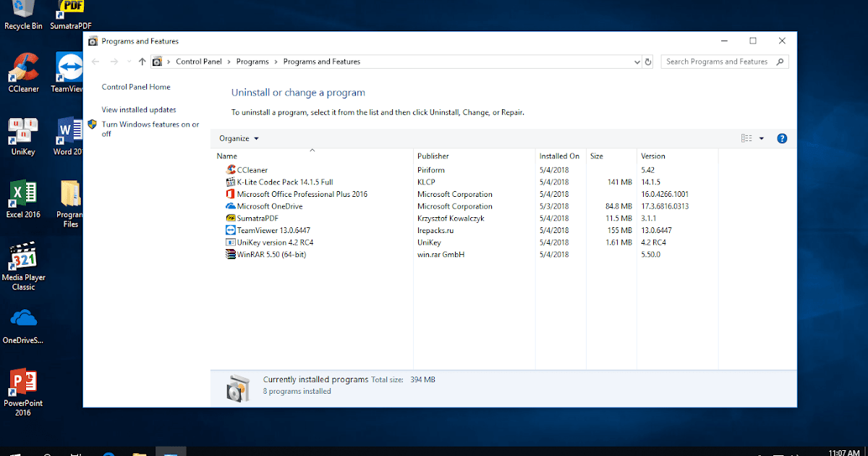The width and height of the screenshot is (868, 456).
Task: Click publisher Krzysztof Kowalczyk cell
Action: point(451,218)
